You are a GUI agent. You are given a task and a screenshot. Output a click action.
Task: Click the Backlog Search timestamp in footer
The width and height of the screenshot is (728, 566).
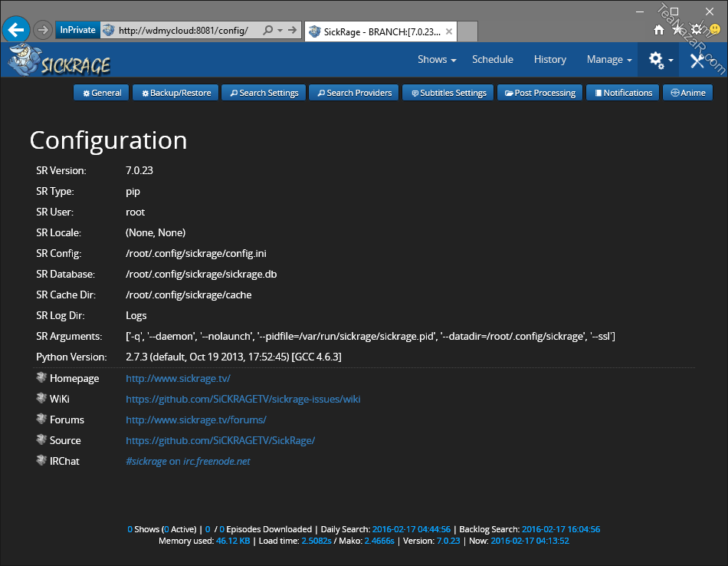[561, 529]
